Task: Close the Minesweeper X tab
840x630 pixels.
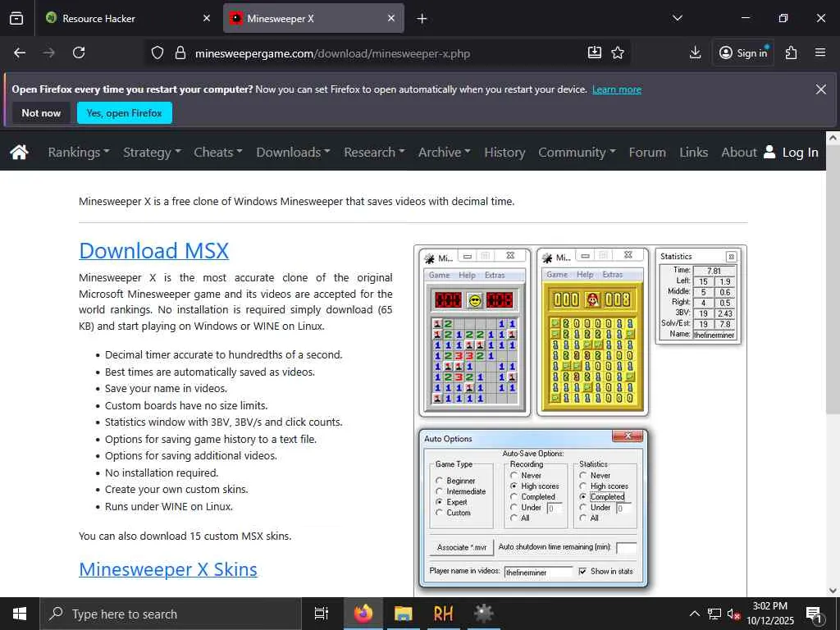Action: [x=391, y=18]
